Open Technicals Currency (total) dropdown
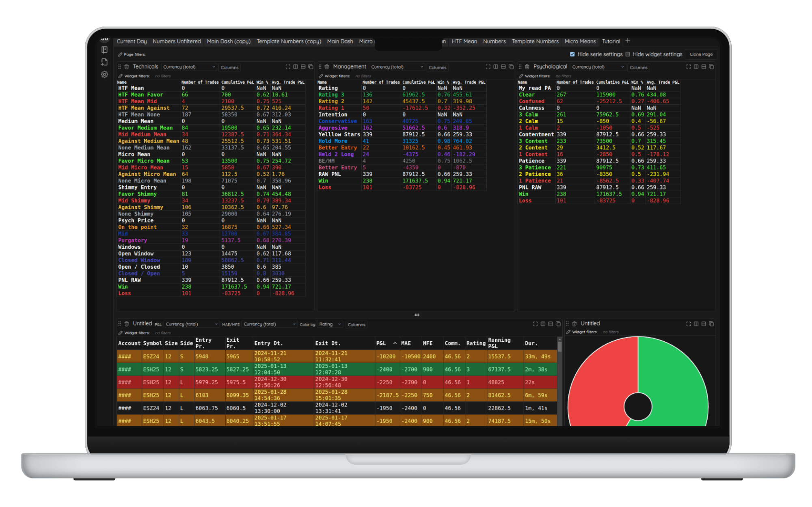 pyautogui.click(x=189, y=67)
